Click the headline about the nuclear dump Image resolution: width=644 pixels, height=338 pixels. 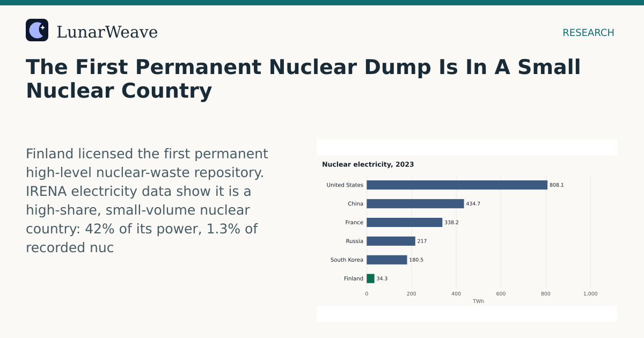[303, 79]
